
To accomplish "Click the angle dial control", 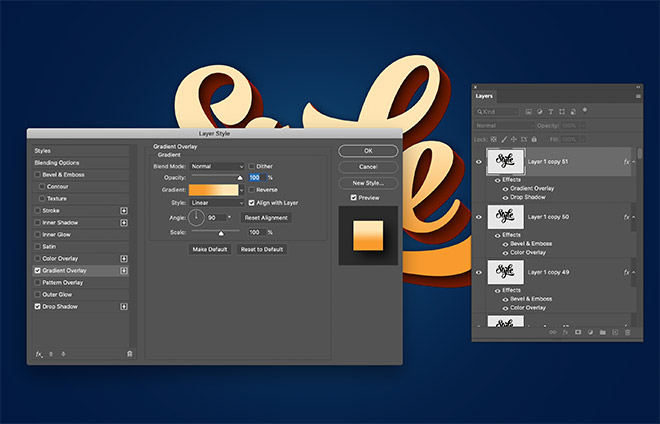I will point(197,216).
